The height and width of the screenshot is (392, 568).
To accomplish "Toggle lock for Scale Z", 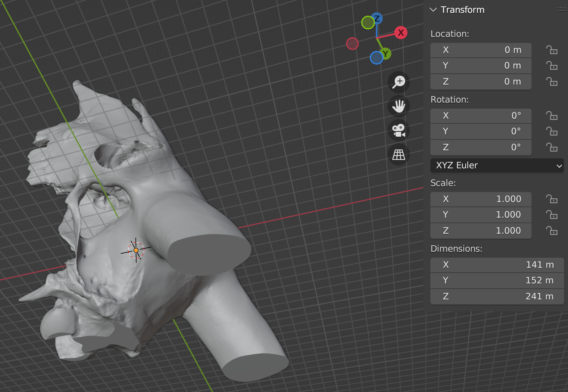I will [552, 230].
